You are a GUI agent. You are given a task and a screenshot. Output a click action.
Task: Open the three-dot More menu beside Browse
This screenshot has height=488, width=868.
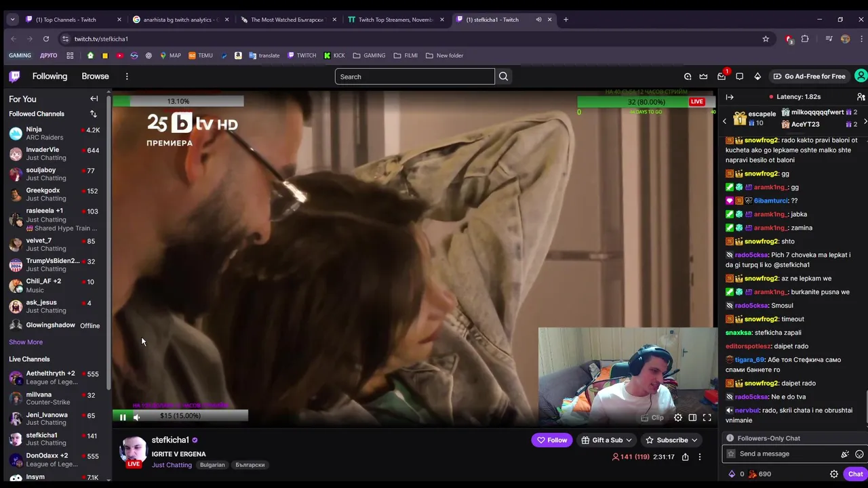click(x=127, y=77)
